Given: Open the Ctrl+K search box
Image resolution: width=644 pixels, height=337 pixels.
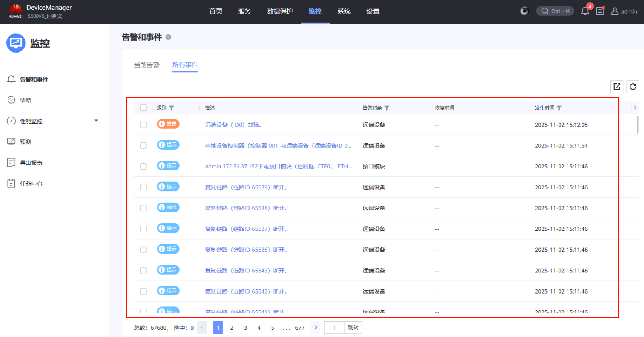Looking at the screenshot, I should tap(555, 11).
